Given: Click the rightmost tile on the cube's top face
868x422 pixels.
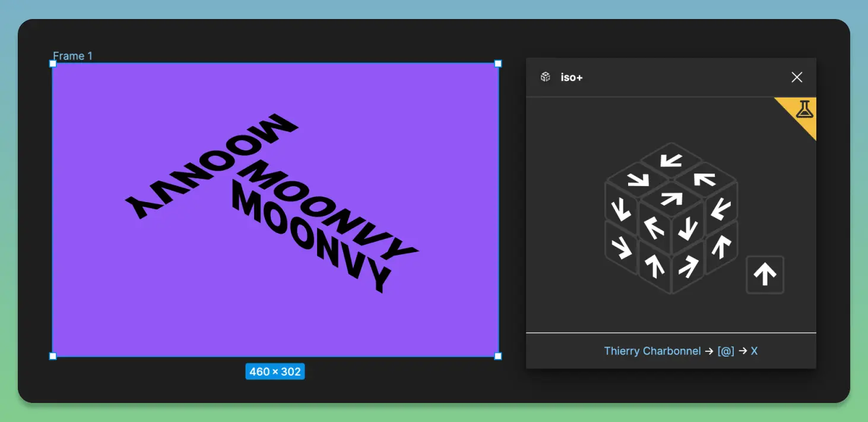Looking at the screenshot, I should pos(704,179).
